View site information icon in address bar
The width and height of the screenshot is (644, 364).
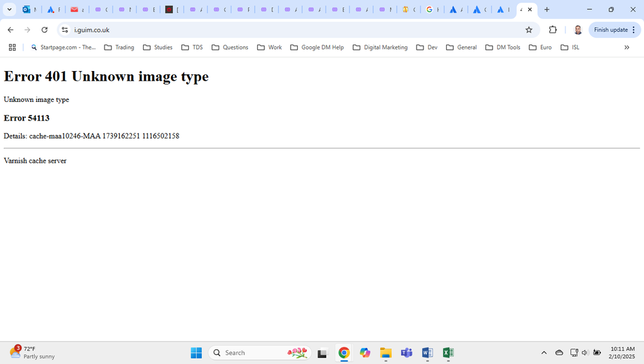(x=65, y=30)
